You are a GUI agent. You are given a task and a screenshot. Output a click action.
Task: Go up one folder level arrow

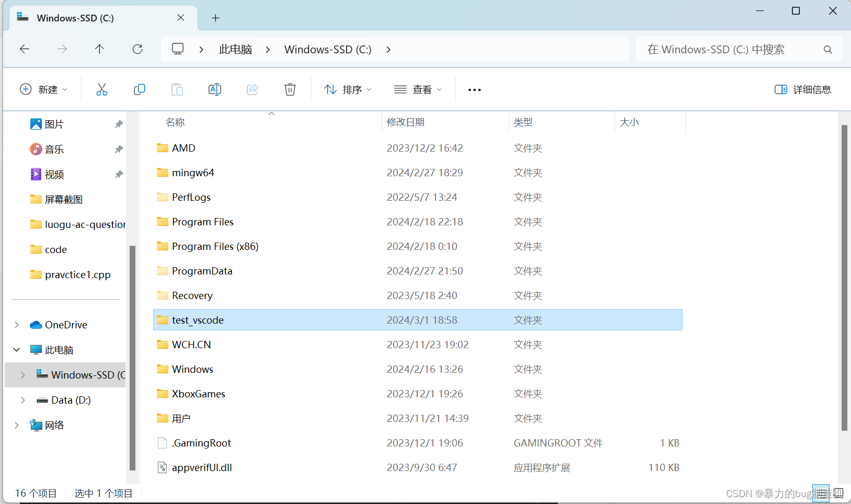coord(100,49)
